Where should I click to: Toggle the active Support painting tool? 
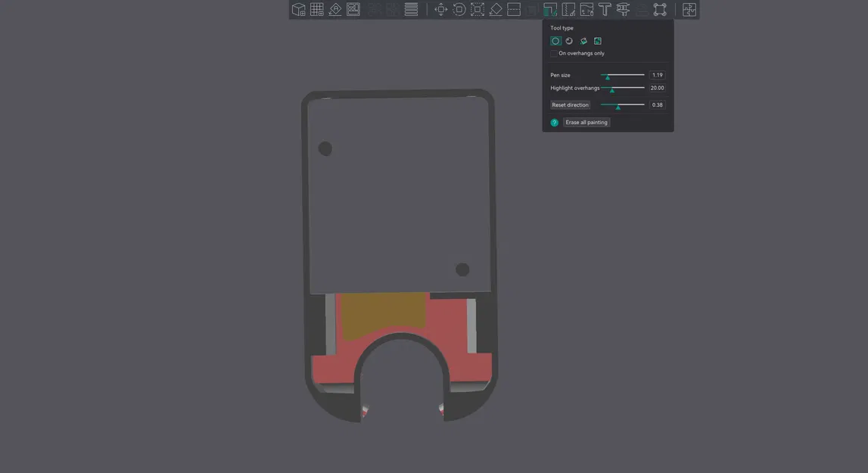point(549,9)
